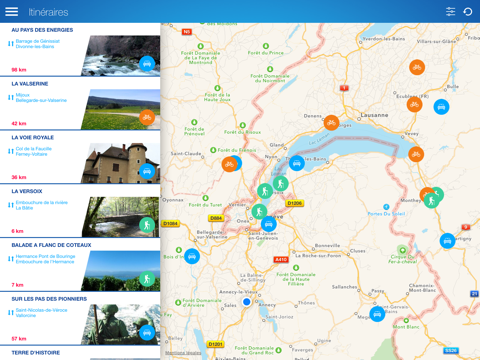Image resolution: width=480 pixels, height=360 pixels.
Task: Open the Mentions légales link on map
Action: [183, 353]
